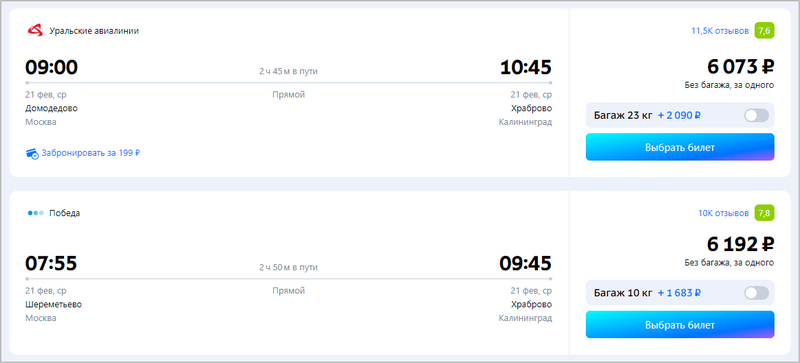Click the 07:55 Победа departure time
The image size is (800, 363).
pyautogui.click(x=51, y=263)
